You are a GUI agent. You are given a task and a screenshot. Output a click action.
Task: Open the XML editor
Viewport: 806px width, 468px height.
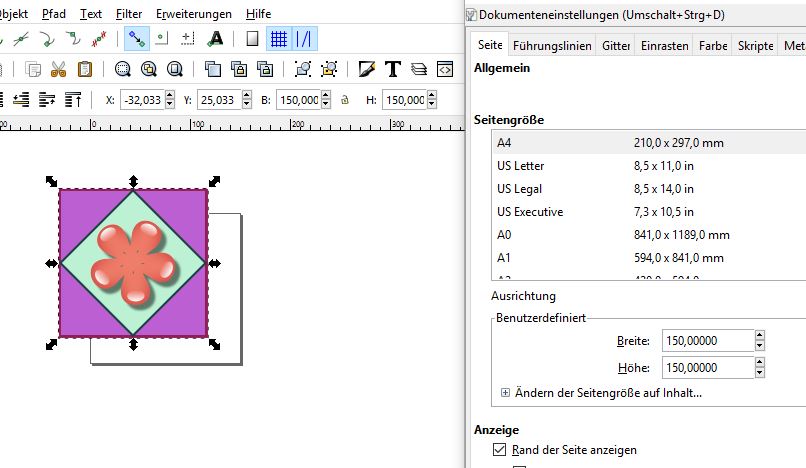[445, 69]
